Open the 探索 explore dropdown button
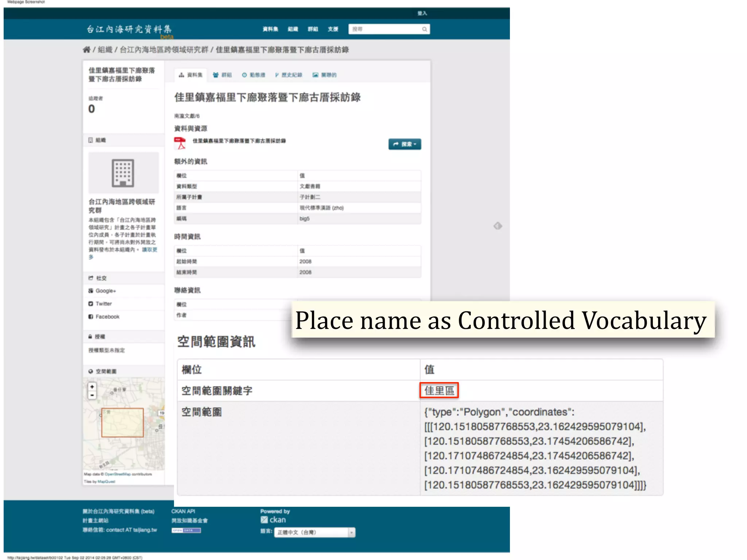The image size is (747, 560). tap(405, 144)
